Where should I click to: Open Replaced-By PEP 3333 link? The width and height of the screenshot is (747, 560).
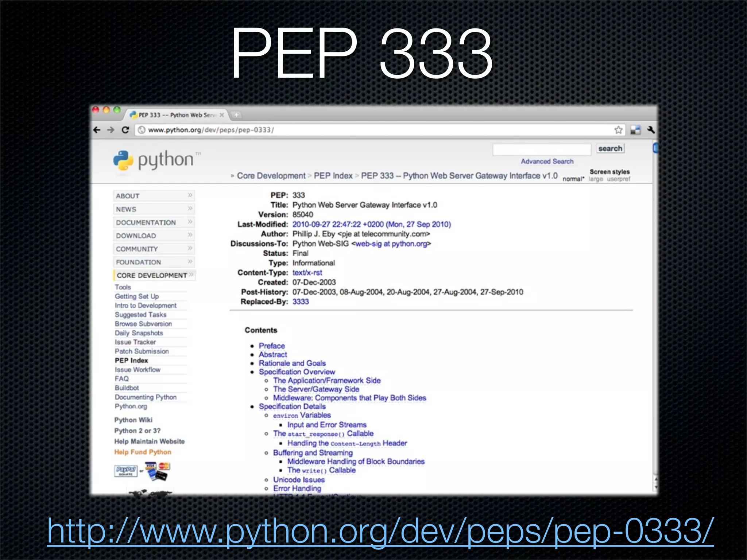point(301,302)
